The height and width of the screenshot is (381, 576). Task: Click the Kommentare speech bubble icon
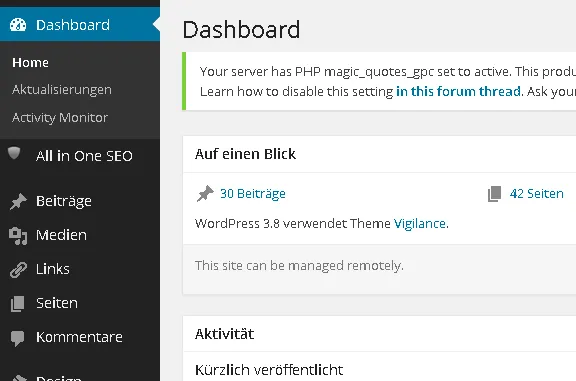17,338
